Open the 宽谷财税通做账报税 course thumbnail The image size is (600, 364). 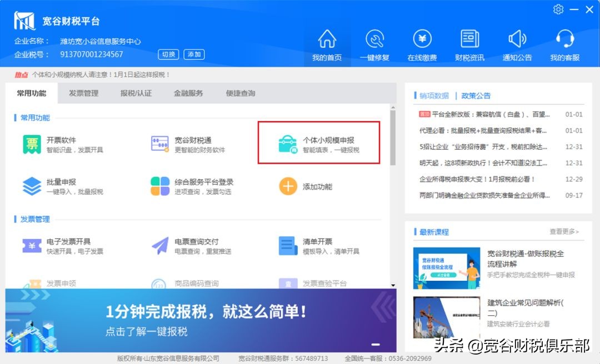point(446,267)
